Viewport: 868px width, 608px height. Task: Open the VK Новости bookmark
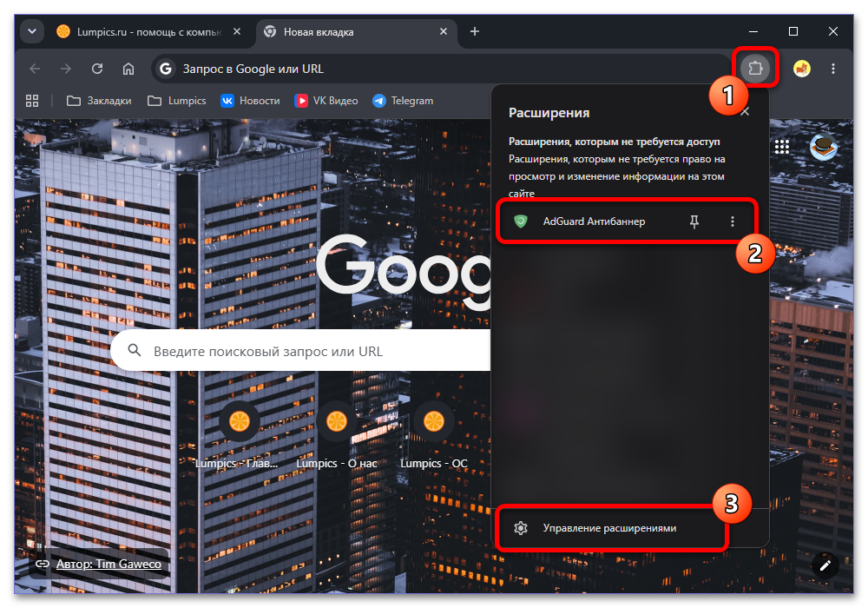(x=250, y=101)
